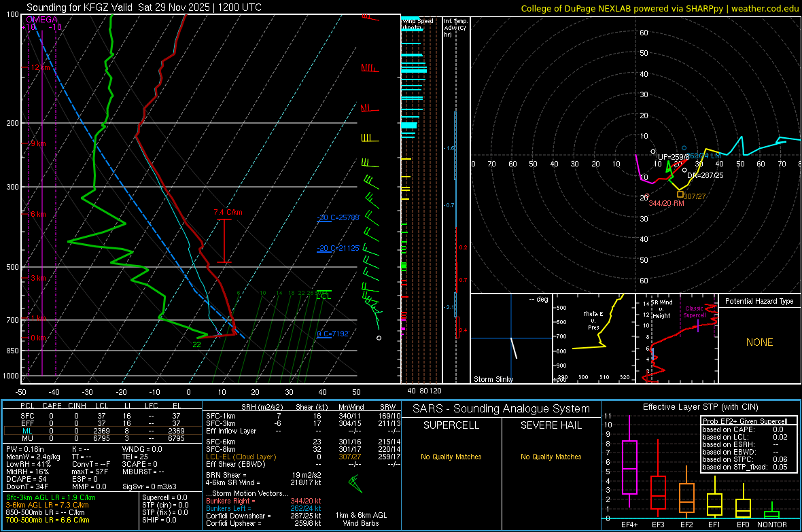Click the Bunkers Right = 344/20 kt row
Image resolution: width=802 pixels, height=532 pixels.
[264, 501]
